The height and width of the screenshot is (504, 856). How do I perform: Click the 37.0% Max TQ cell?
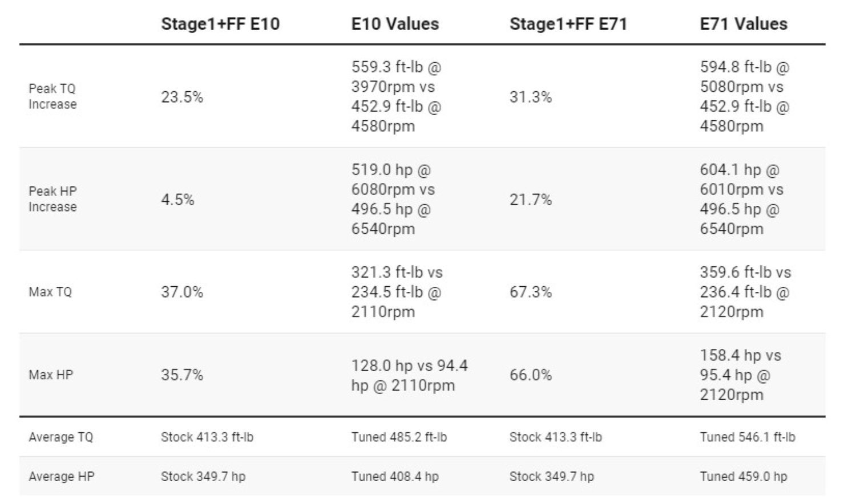[182, 292]
